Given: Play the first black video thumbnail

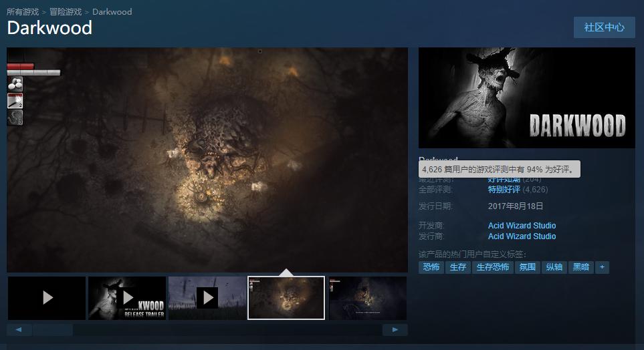Looking at the screenshot, I should (x=47, y=298).
